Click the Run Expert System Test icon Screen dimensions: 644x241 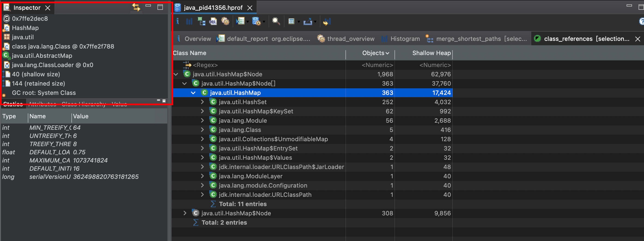pyautogui.click(x=240, y=21)
